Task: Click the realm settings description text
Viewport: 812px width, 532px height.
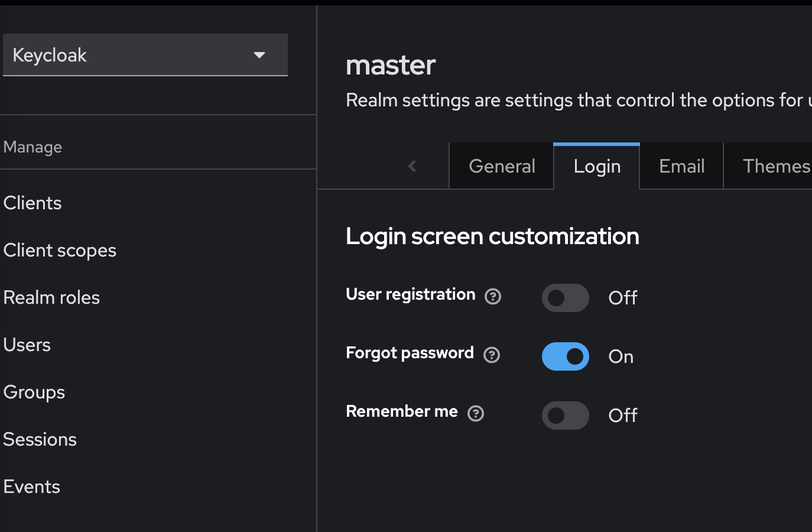Action: tap(579, 100)
